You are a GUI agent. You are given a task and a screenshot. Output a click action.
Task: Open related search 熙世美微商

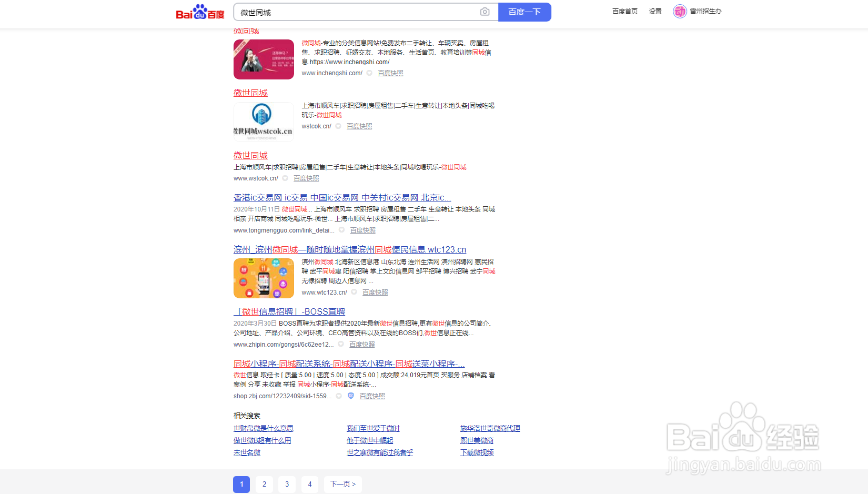point(477,440)
